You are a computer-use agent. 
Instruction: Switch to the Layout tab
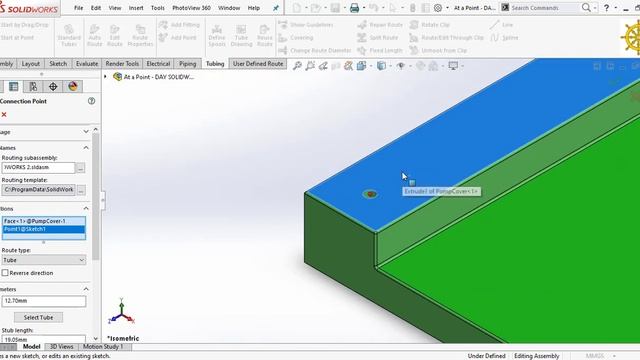pos(31,64)
